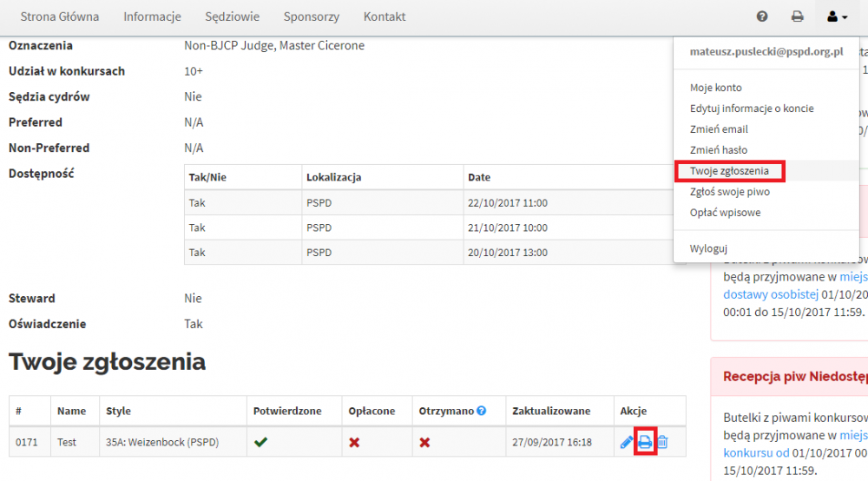This screenshot has width=868, height=481.
Task: Click the info icon next to Otrzymano
Action: coord(481,411)
